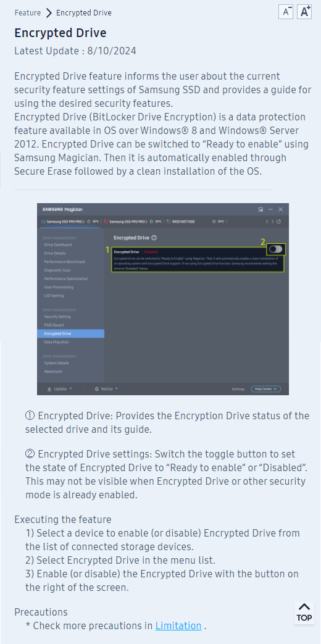321x644 pixels.
Task: Click the next-drive right arrow in drive bar
Action: 273,222
